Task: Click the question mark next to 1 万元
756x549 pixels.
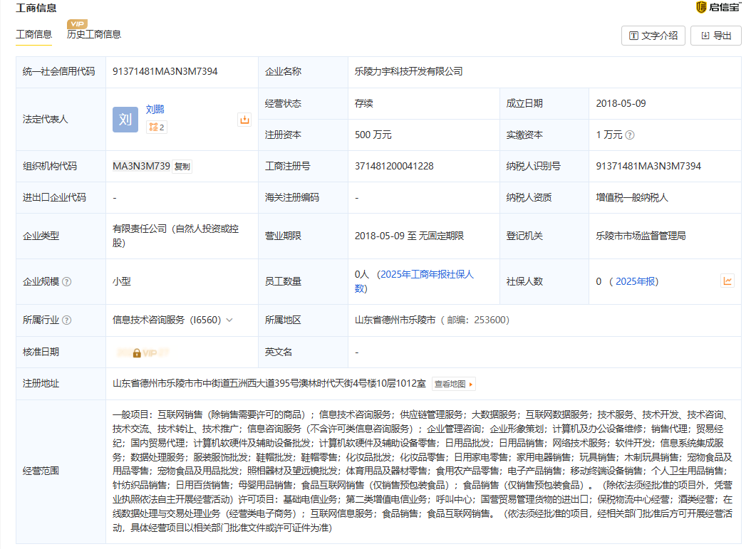Action: click(630, 135)
